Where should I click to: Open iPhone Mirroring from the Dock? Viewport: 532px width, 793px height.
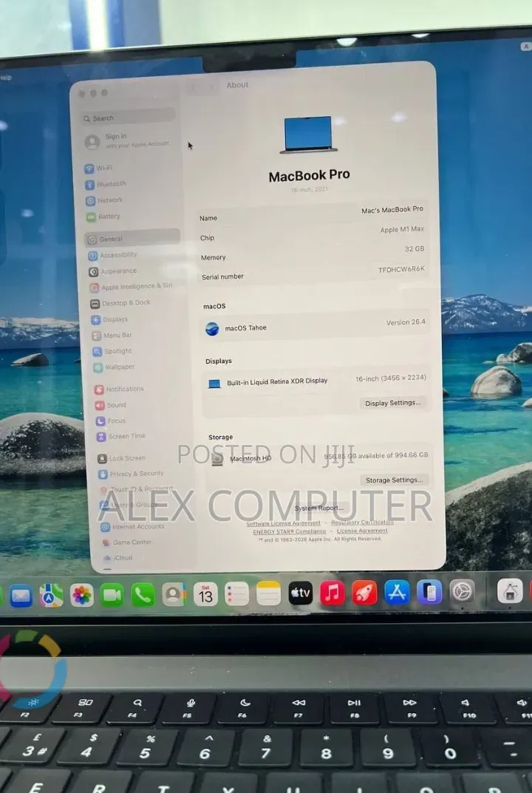(x=429, y=591)
